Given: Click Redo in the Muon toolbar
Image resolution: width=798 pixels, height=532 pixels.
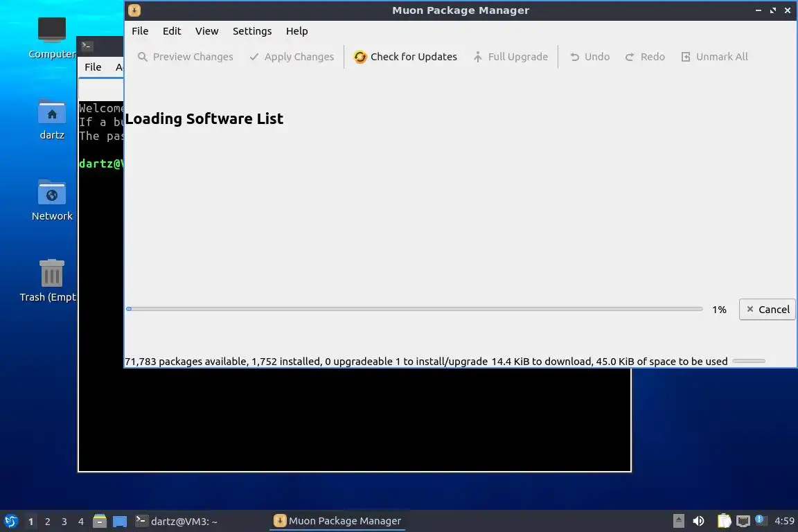Looking at the screenshot, I should point(645,57).
